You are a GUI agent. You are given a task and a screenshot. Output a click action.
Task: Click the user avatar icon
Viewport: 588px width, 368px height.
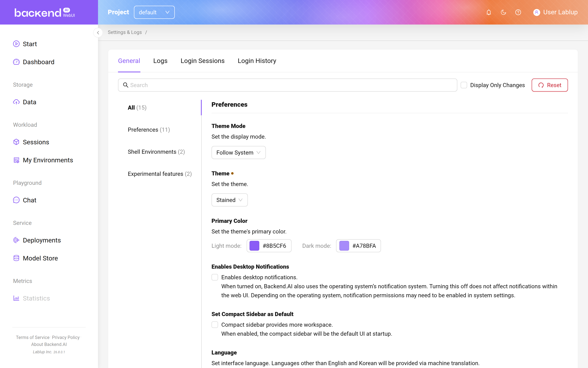pyautogui.click(x=537, y=12)
